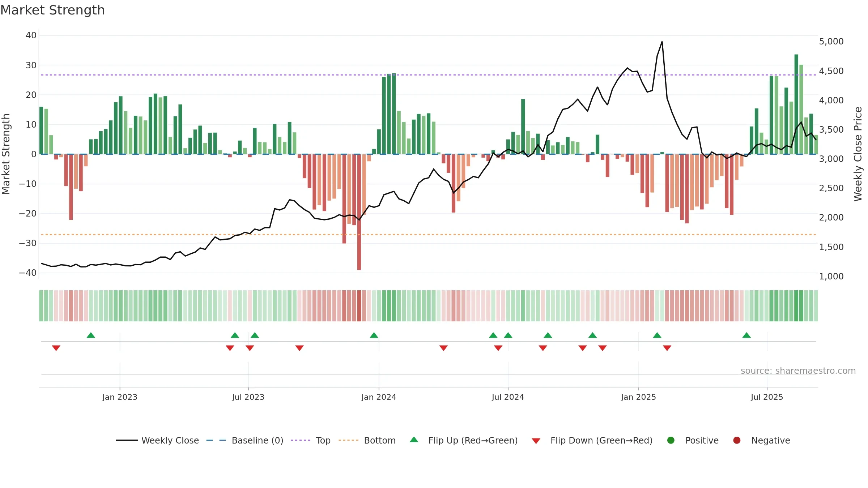
Task: Click the Jan 2023 axis label
Action: click(x=120, y=397)
